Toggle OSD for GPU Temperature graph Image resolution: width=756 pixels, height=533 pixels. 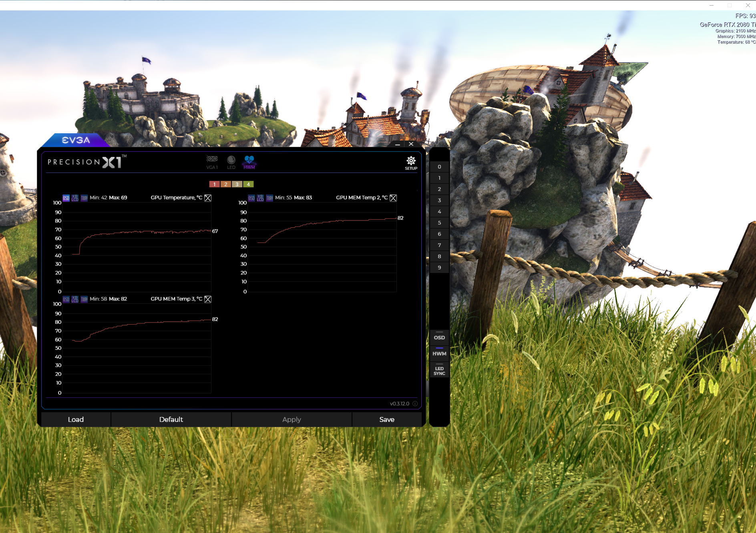[66, 198]
